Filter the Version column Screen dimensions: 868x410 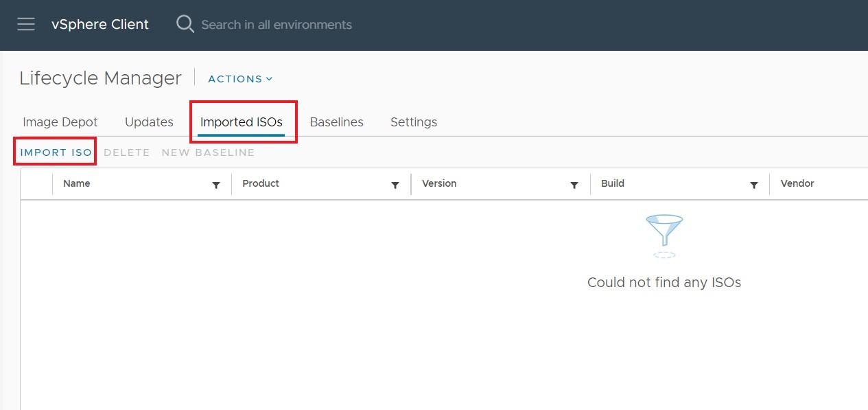(x=574, y=185)
